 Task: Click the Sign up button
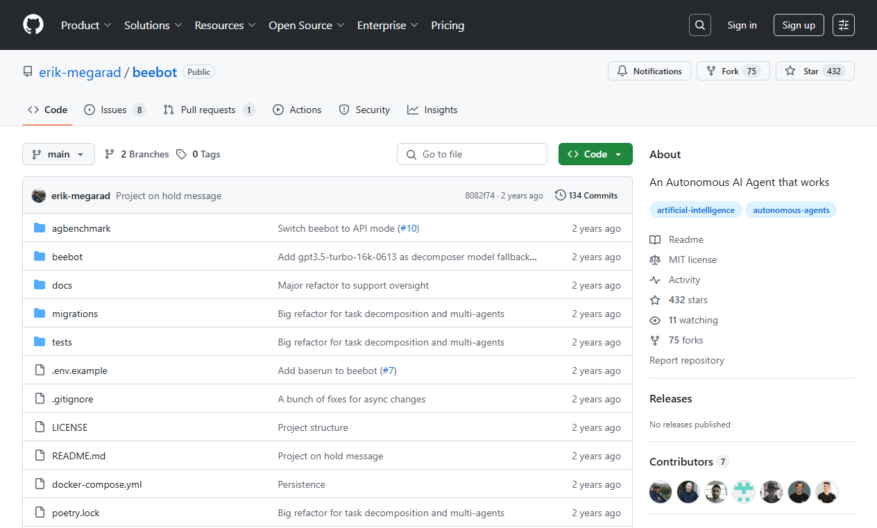pyautogui.click(x=798, y=25)
